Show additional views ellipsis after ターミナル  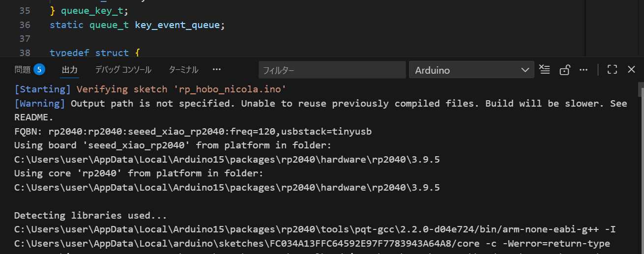click(x=217, y=70)
